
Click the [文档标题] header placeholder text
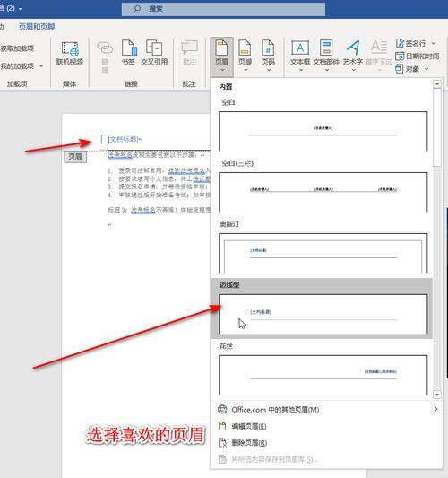pos(125,139)
